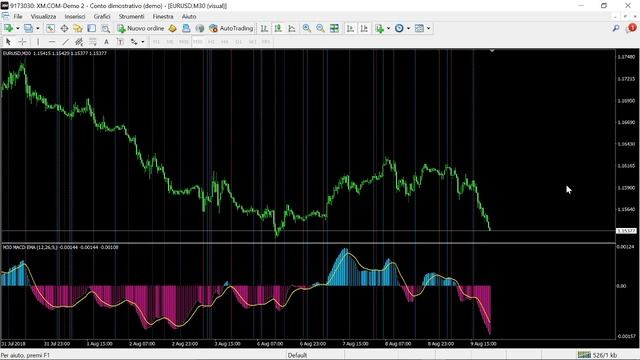
Task: Toggle the Terminal window icon
Action: (91, 28)
